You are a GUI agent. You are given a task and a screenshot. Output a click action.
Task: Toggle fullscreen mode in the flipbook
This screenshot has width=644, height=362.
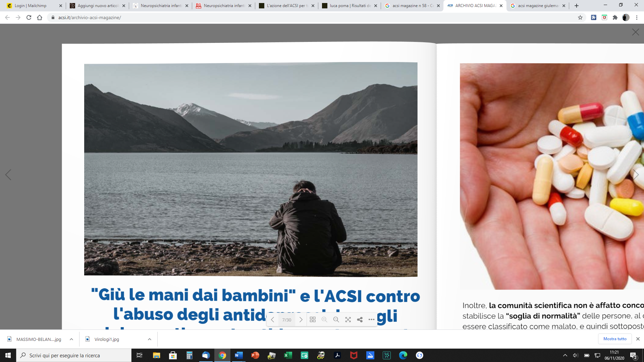[348, 320]
